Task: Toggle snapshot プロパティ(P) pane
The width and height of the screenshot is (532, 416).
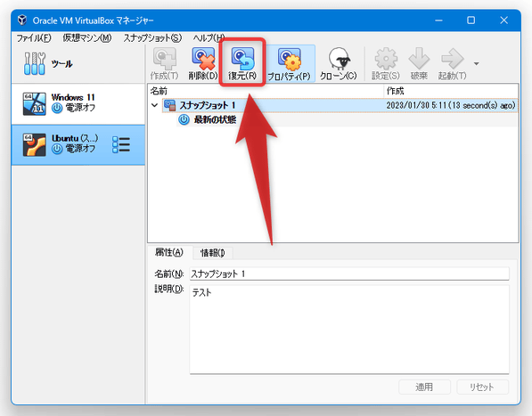Action: click(290, 64)
